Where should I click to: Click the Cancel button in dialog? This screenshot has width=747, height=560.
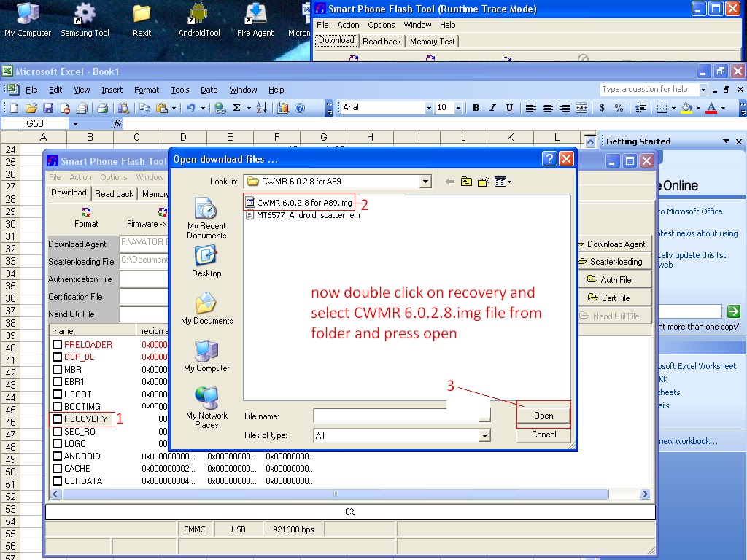[543, 435]
